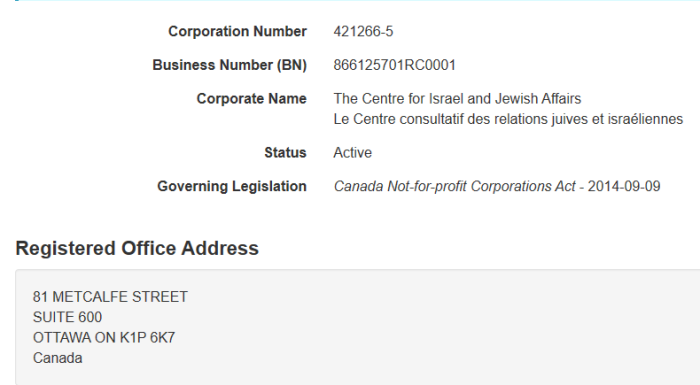Click postal code K1P 6K7
This screenshot has width=700, height=385.
[147, 338]
